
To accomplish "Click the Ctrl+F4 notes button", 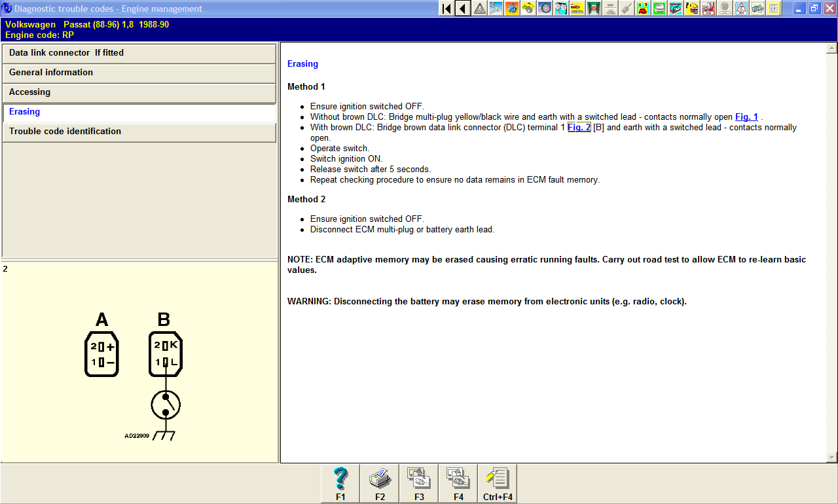I will point(498,484).
